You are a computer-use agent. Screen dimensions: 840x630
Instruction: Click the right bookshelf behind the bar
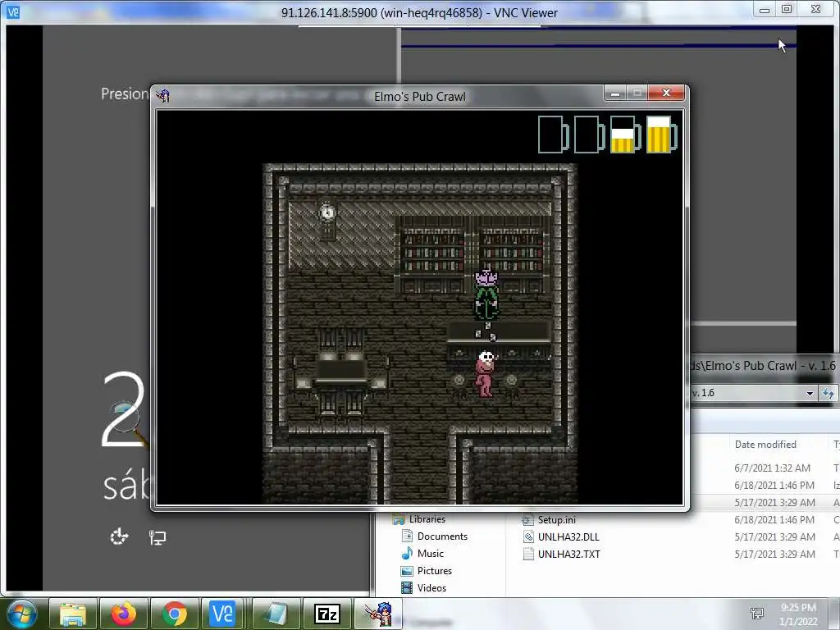[x=514, y=253]
